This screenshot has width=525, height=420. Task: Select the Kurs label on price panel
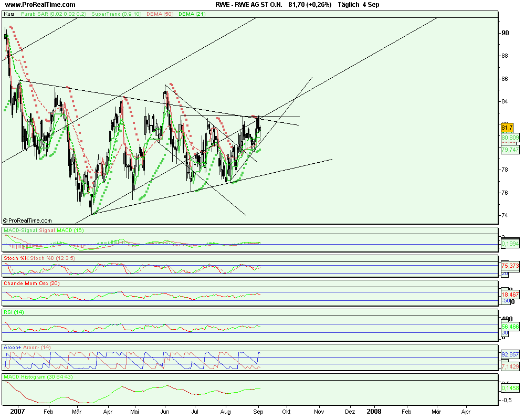point(9,14)
